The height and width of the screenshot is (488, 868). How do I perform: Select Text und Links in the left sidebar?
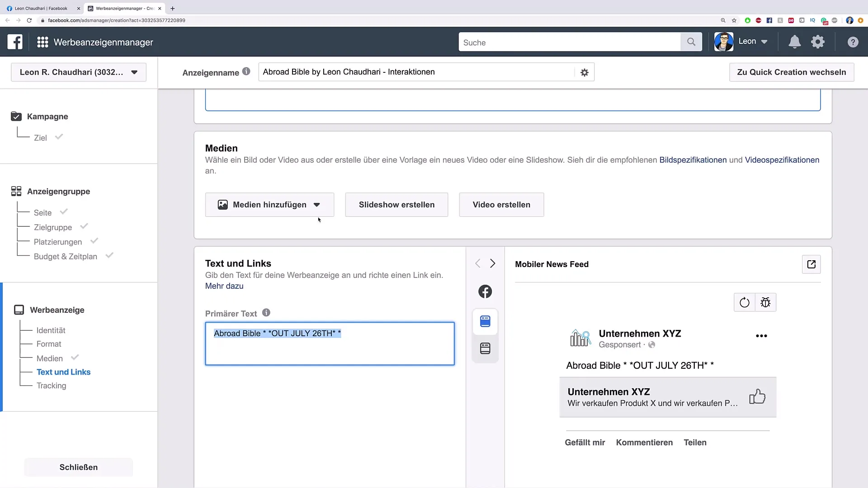coord(64,372)
